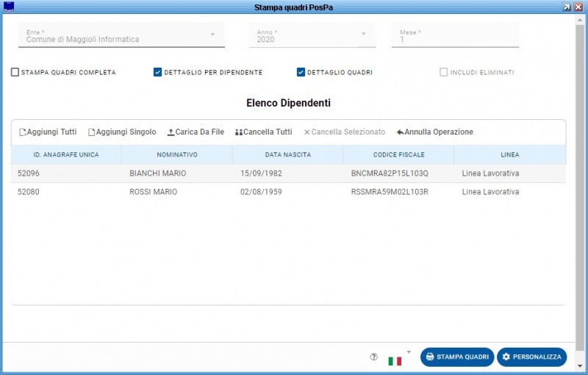Select the BIANCHI MARIO row
Image resolution: width=588 pixels, height=375 pixels.
157,174
